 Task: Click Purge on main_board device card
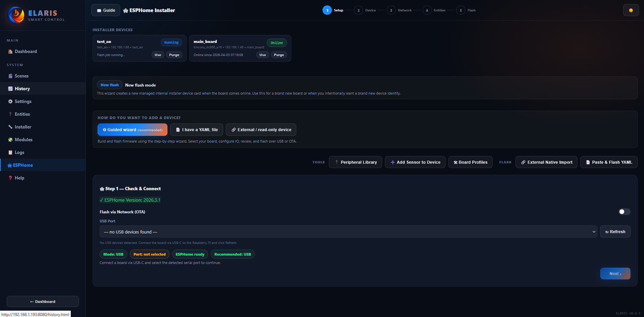[279, 55]
